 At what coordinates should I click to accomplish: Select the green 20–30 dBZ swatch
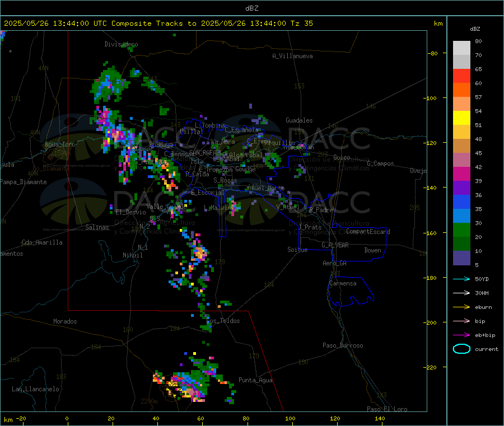461,230
